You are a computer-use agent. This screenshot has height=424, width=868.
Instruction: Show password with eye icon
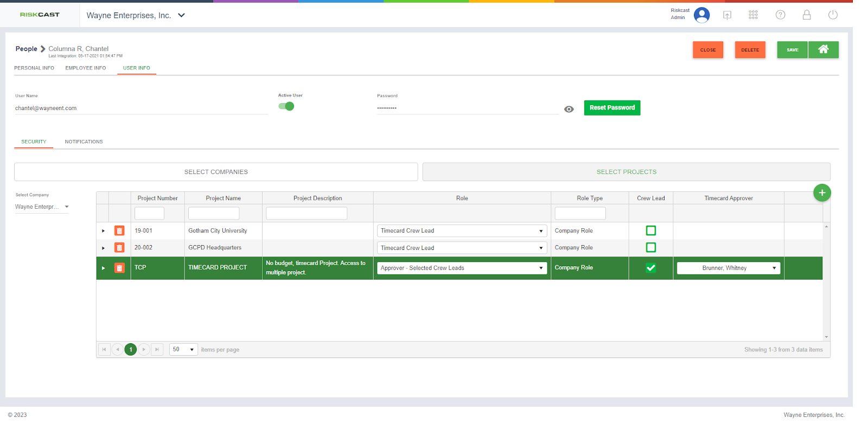click(569, 109)
